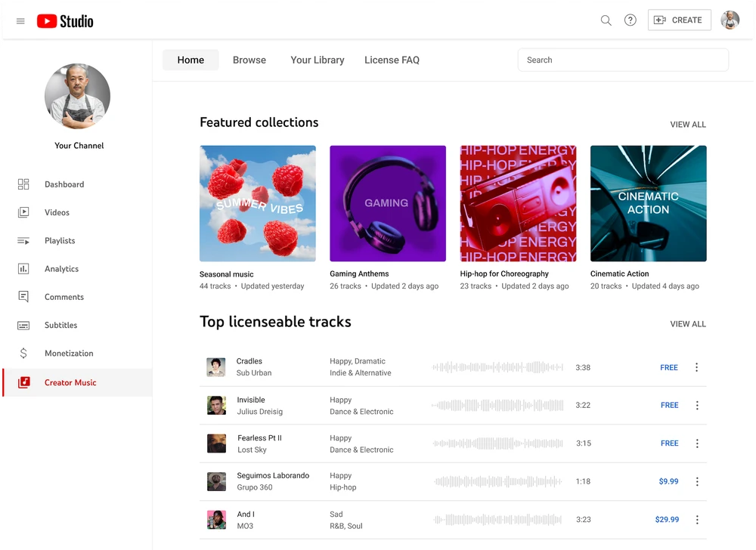The width and height of the screenshot is (756, 550).
Task: View all Featured collections
Action: [687, 124]
